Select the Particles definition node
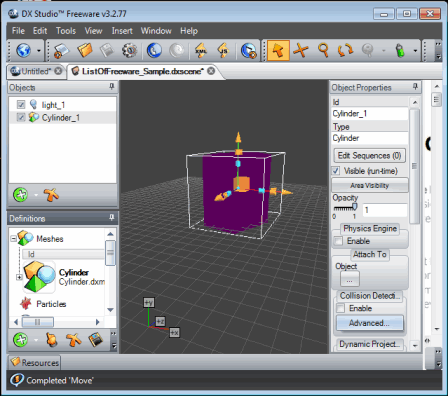This screenshot has height=396, width=448. pyautogui.click(x=51, y=304)
